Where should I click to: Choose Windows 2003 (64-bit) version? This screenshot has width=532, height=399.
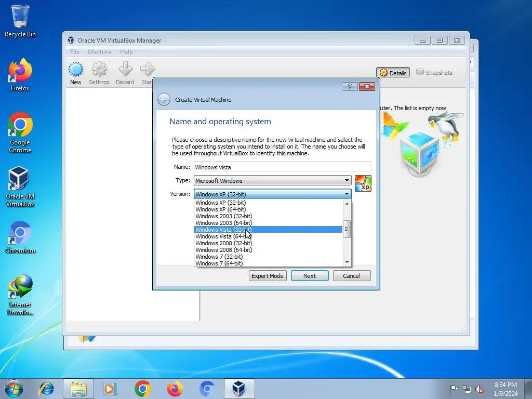[x=269, y=223]
